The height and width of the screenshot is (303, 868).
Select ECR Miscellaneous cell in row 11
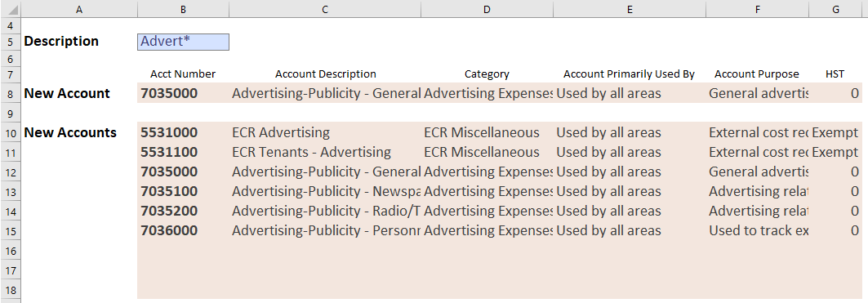click(x=487, y=153)
